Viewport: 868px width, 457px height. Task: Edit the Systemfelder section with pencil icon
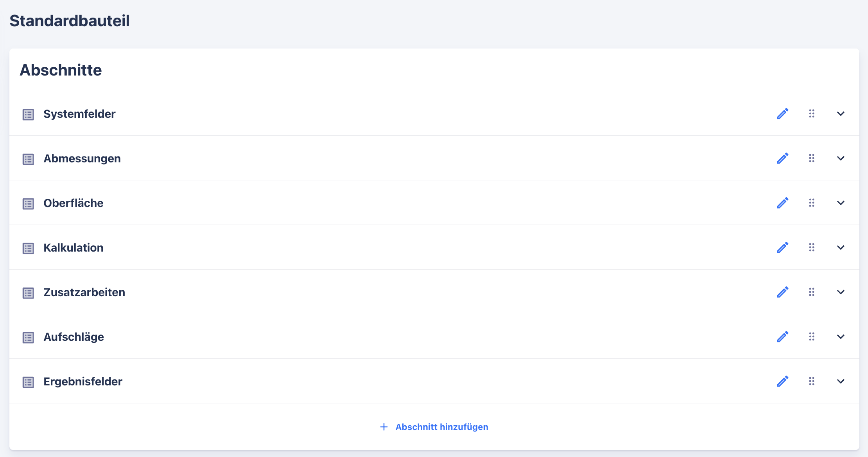tap(782, 114)
